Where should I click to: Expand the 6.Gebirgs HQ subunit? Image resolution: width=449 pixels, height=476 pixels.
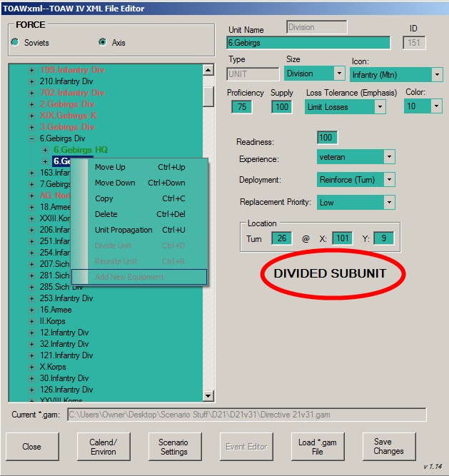(x=45, y=150)
